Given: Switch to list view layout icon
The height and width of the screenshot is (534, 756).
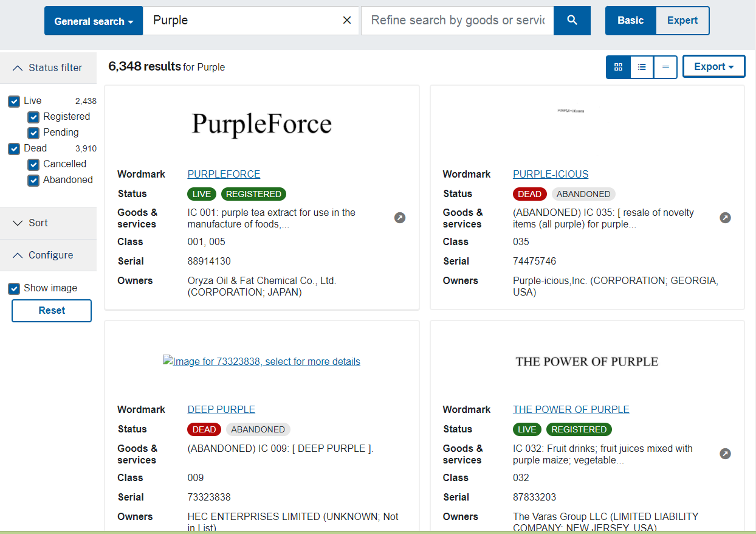Looking at the screenshot, I should tap(642, 67).
